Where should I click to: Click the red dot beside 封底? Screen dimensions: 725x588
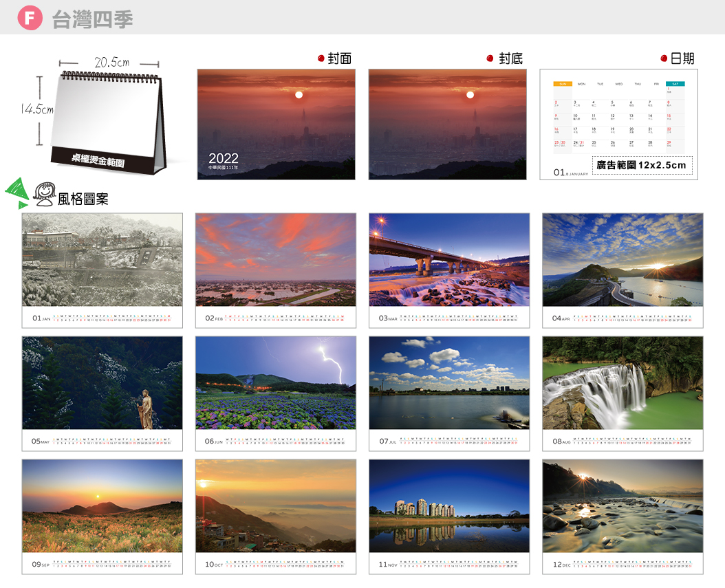click(x=490, y=58)
